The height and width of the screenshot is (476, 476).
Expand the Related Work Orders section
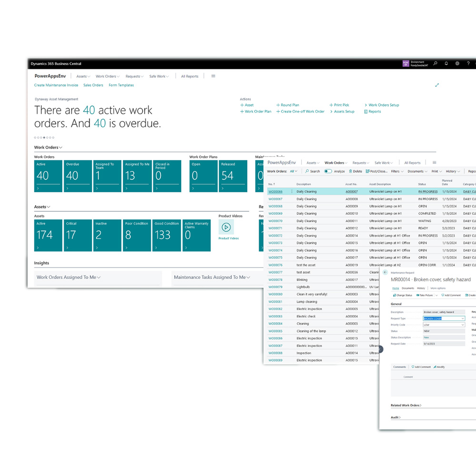pos(406,405)
